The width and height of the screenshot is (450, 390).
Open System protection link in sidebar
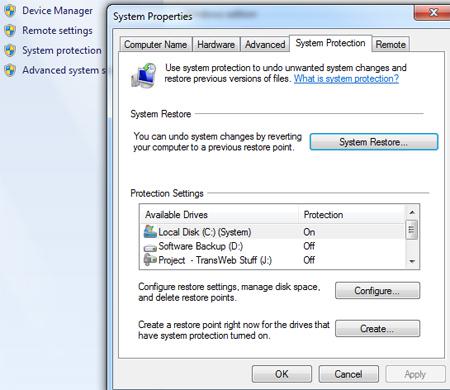point(62,51)
